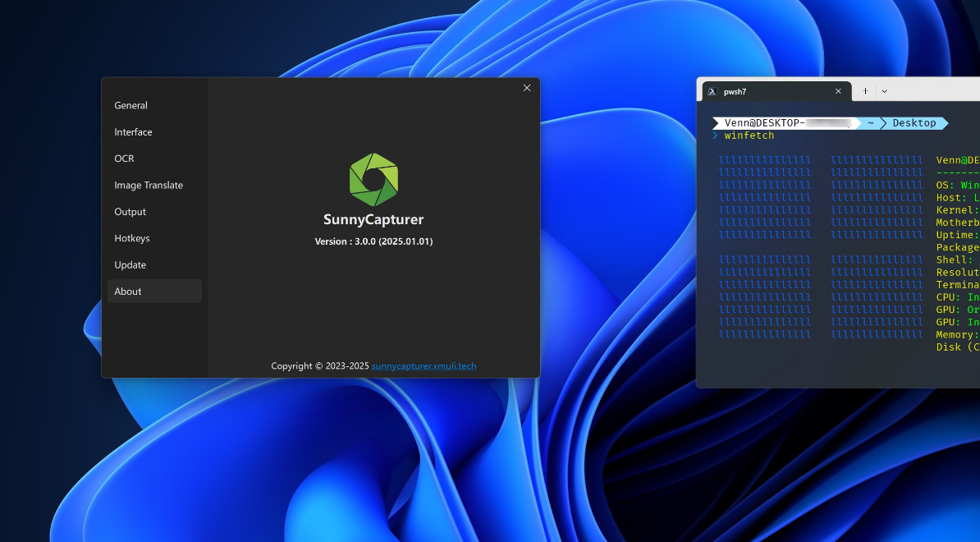Click the SunnyCapturer app name heading

point(373,220)
